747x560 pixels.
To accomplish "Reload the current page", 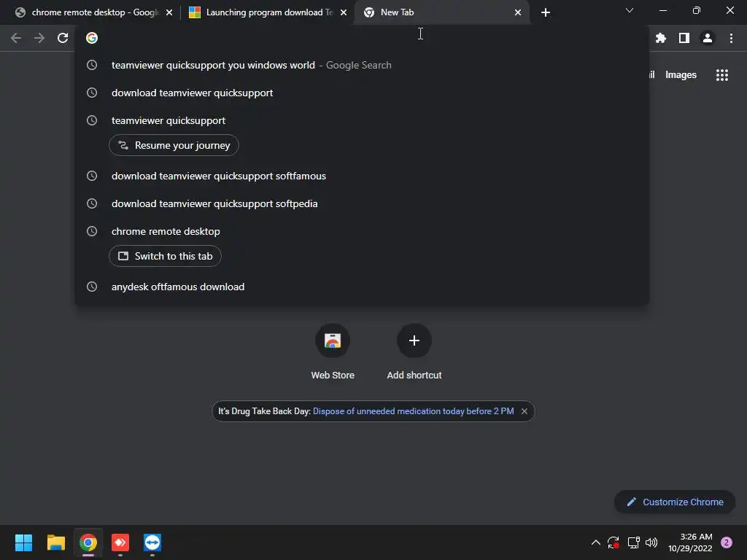I will tap(63, 38).
